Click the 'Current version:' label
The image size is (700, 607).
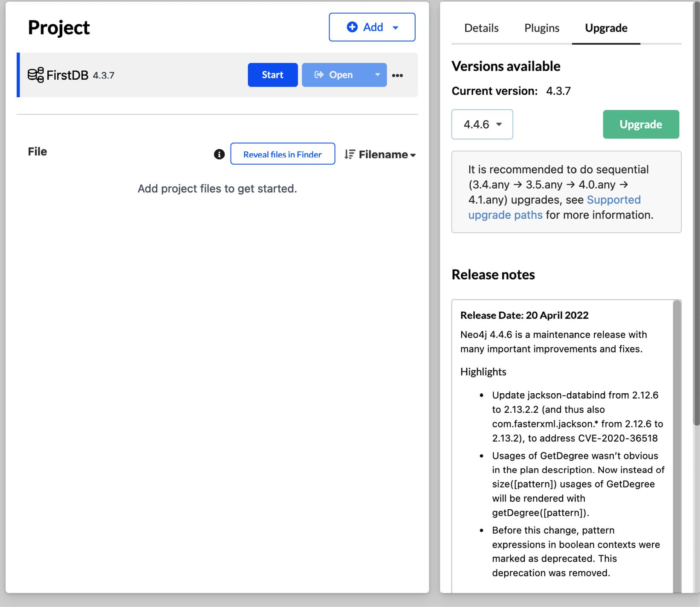point(495,91)
